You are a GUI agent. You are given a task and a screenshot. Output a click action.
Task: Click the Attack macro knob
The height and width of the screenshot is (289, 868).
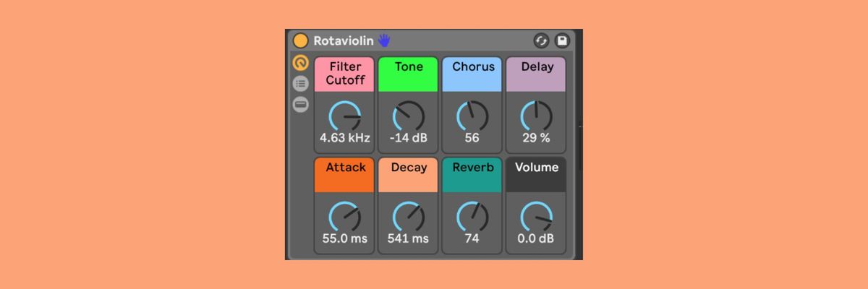(345, 216)
